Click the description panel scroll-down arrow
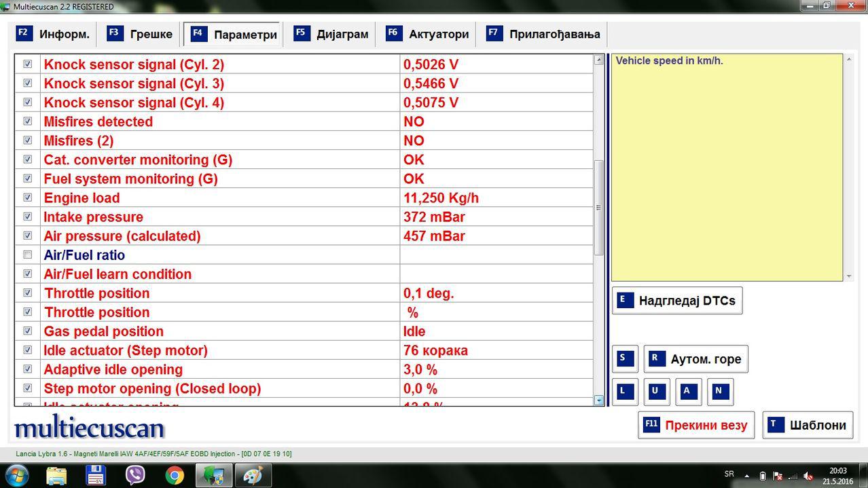868x488 pixels. pyautogui.click(x=848, y=276)
